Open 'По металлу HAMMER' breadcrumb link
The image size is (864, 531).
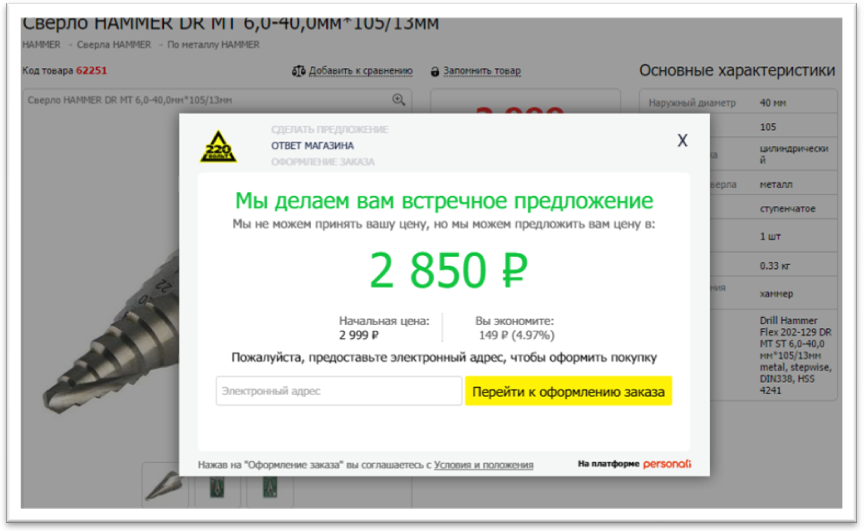pos(213,45)
